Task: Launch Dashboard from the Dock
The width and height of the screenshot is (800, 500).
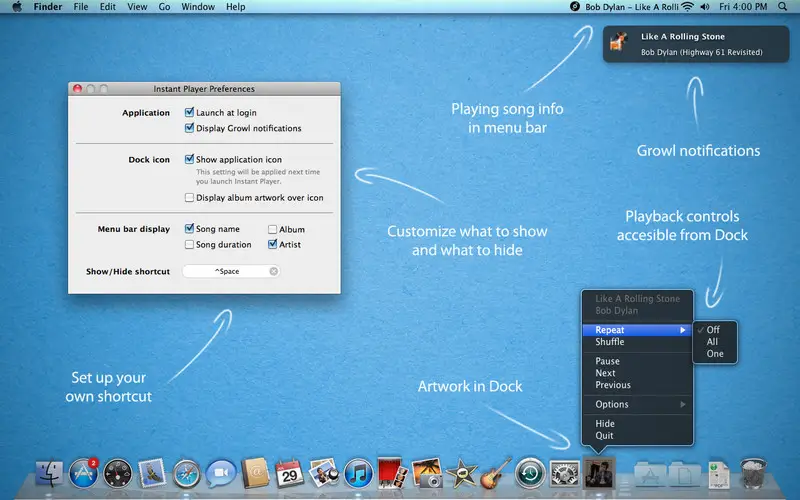Action: [x=118, y=473]
